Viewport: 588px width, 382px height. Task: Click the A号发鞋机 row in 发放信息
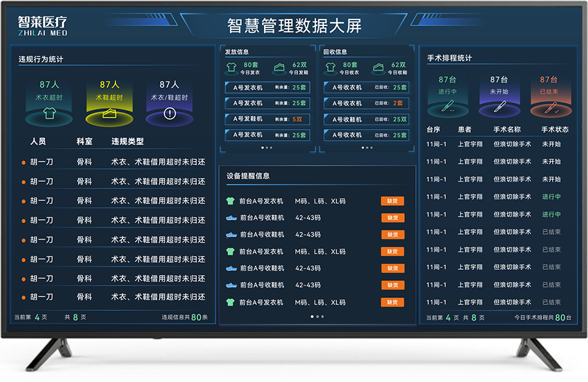pyautogui.click(x=267, y=119)
